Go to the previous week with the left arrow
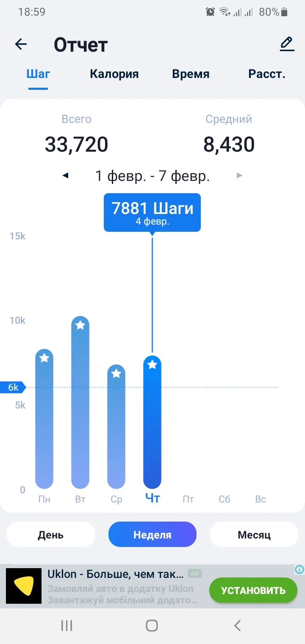Image resolution: width=305 pixels, height=644 pixels. (66, 175)
